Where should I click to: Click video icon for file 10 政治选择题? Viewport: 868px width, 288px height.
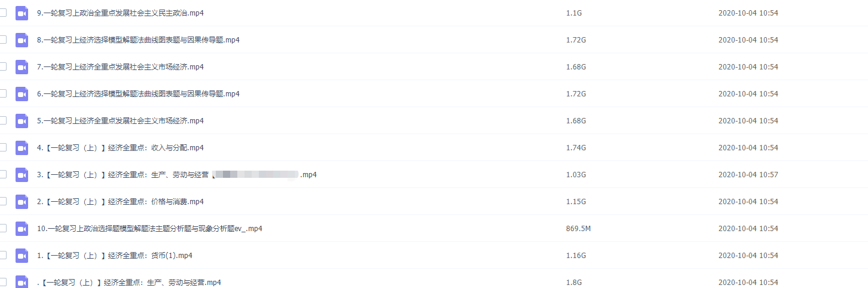point(22,229)
